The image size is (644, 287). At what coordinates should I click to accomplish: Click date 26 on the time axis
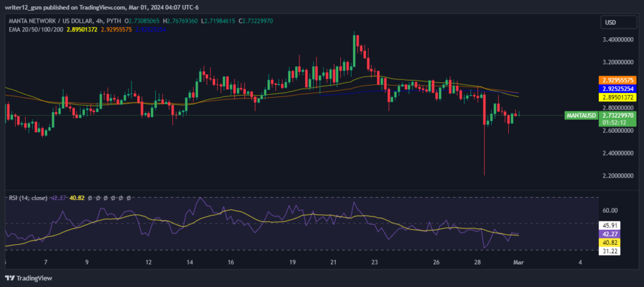click(436, 262)
